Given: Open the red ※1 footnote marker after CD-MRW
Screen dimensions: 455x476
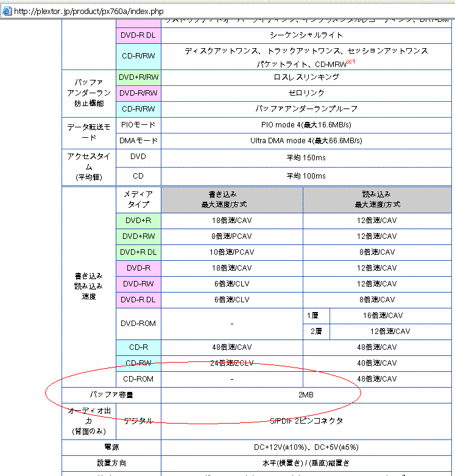Looking at the screenshot, I should tap(351, 62).
